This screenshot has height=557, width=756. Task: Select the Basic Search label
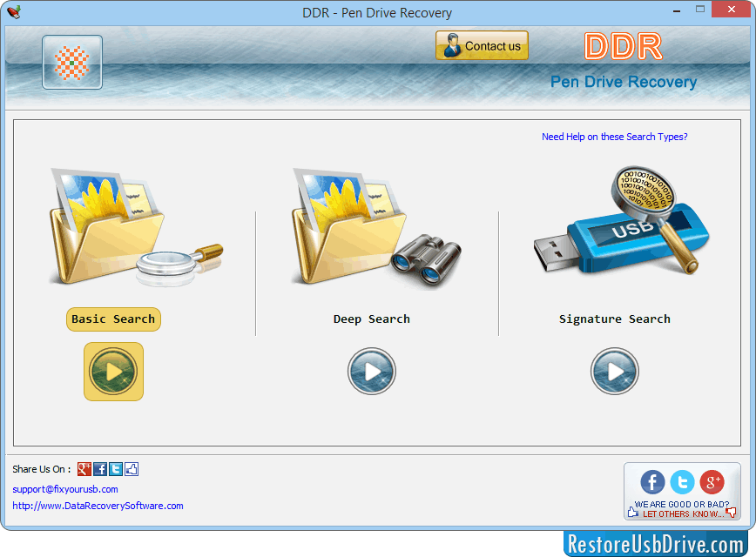pyautogui.click(x=113, y=319)
